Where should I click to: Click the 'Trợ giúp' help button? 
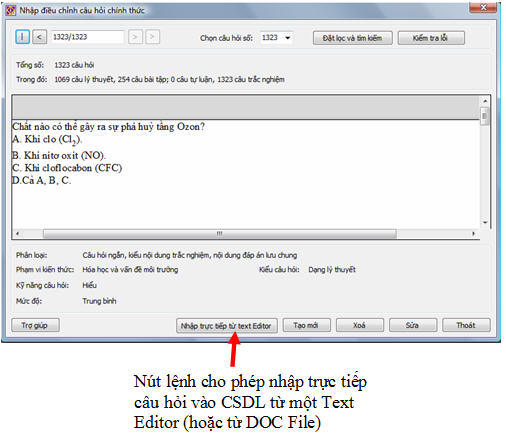tap(35, 325)
